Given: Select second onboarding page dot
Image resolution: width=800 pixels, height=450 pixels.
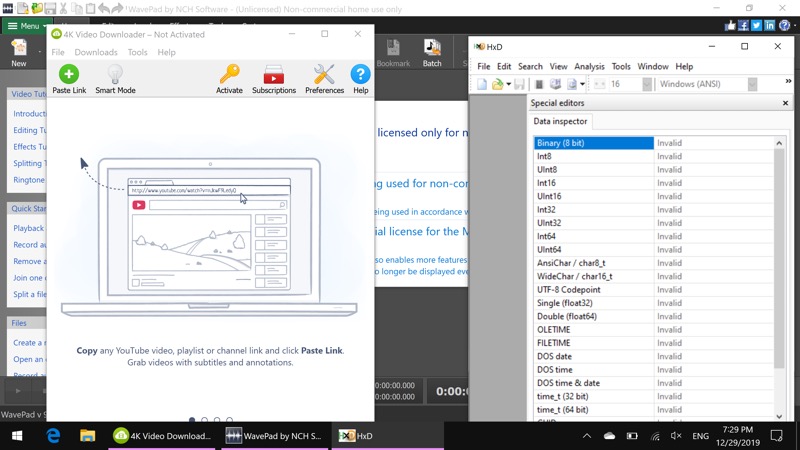Looking at the screenshot, I should point(205,420).
